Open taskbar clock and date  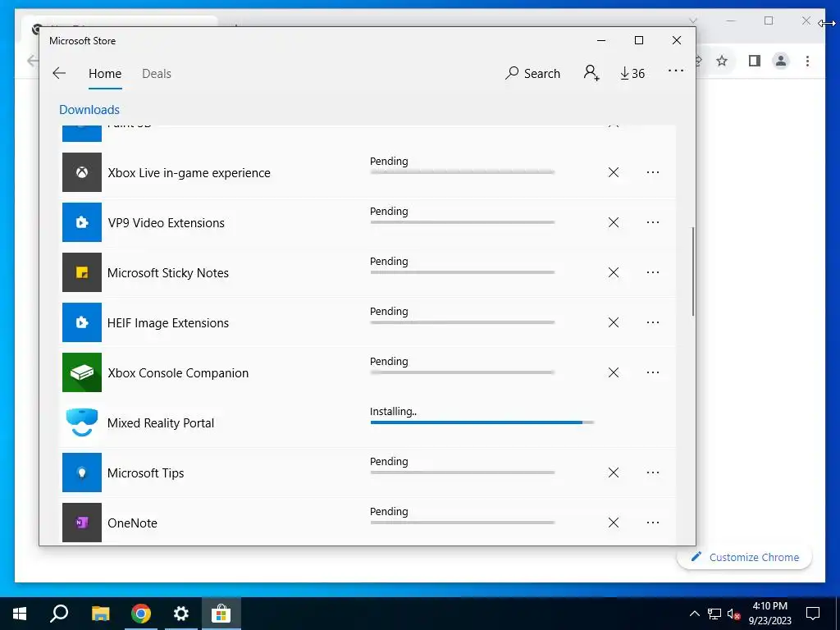(769, 614)
